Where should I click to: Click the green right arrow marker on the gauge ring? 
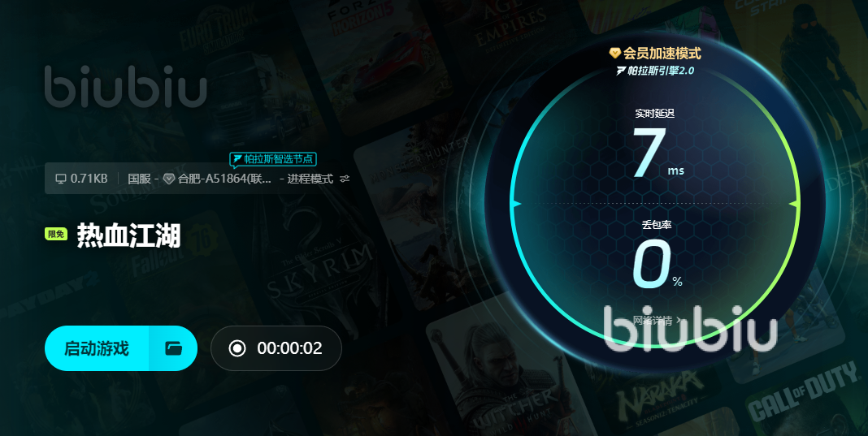pos(794,204)
